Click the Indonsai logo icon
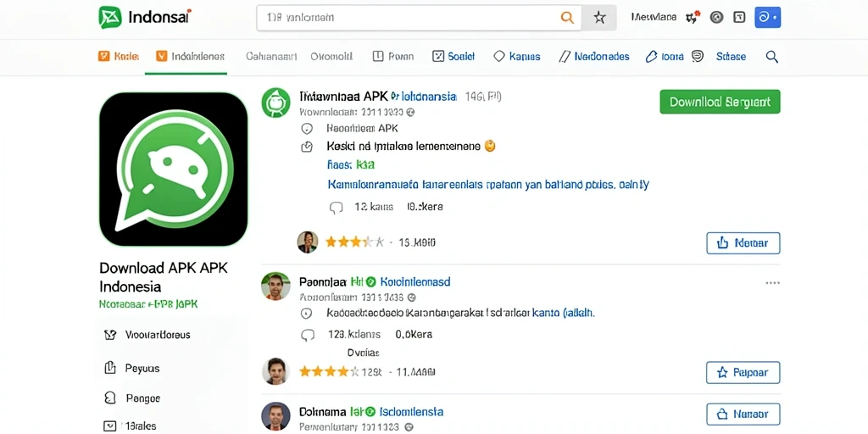868x434 pixels. 109,17
